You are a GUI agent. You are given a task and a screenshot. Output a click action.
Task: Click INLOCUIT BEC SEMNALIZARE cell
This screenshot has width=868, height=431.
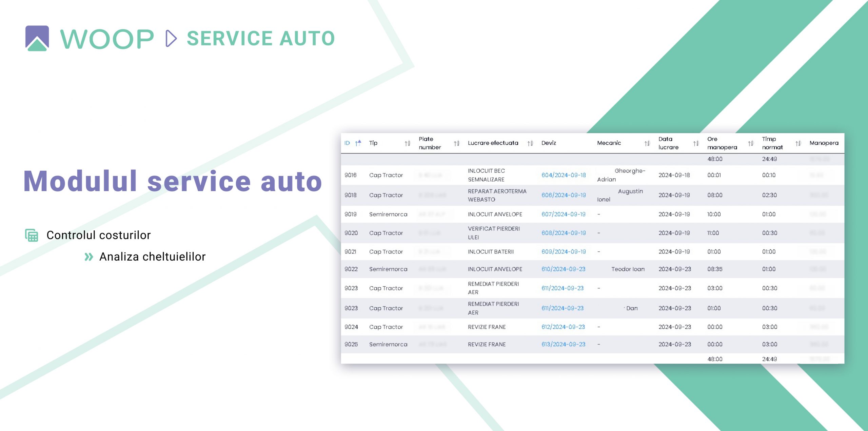486,175
